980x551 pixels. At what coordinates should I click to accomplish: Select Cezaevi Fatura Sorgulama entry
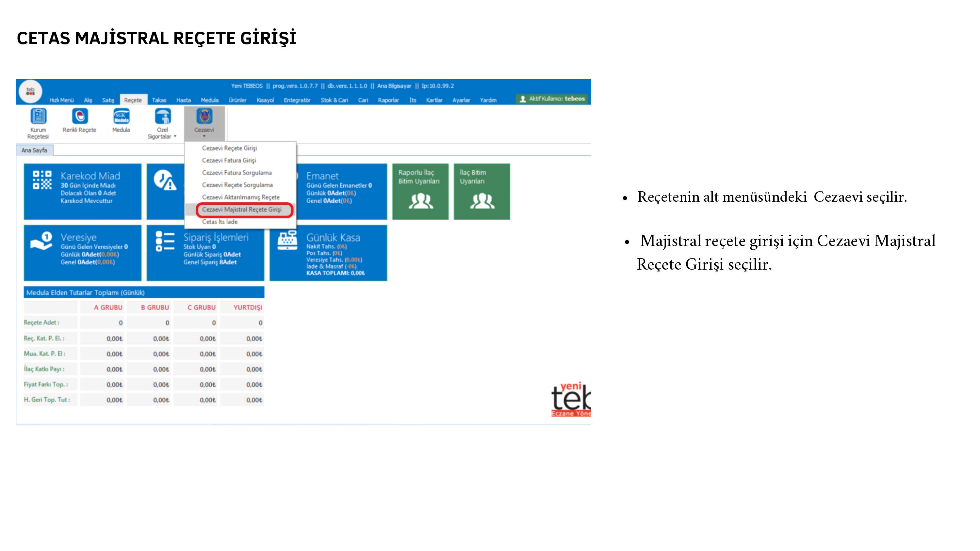(x=237, y=173)
